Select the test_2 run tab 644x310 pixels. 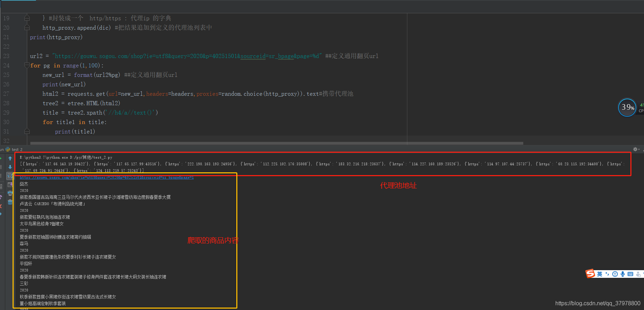coord(14,149)
